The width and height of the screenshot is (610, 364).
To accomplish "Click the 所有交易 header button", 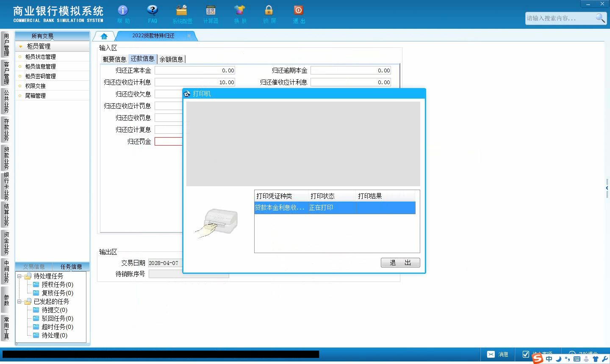I will pyautogui.click(x=53, y=36).
